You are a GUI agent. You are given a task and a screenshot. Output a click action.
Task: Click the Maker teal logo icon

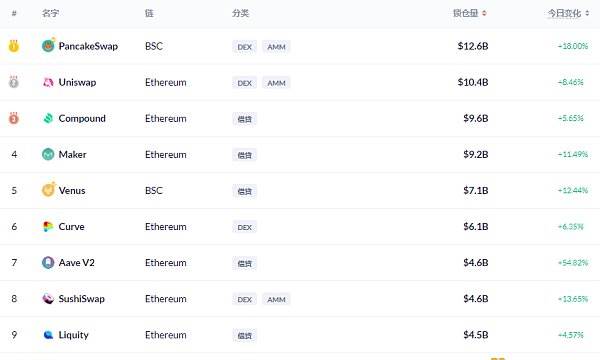pyautogui.click(x=48, y=155)
